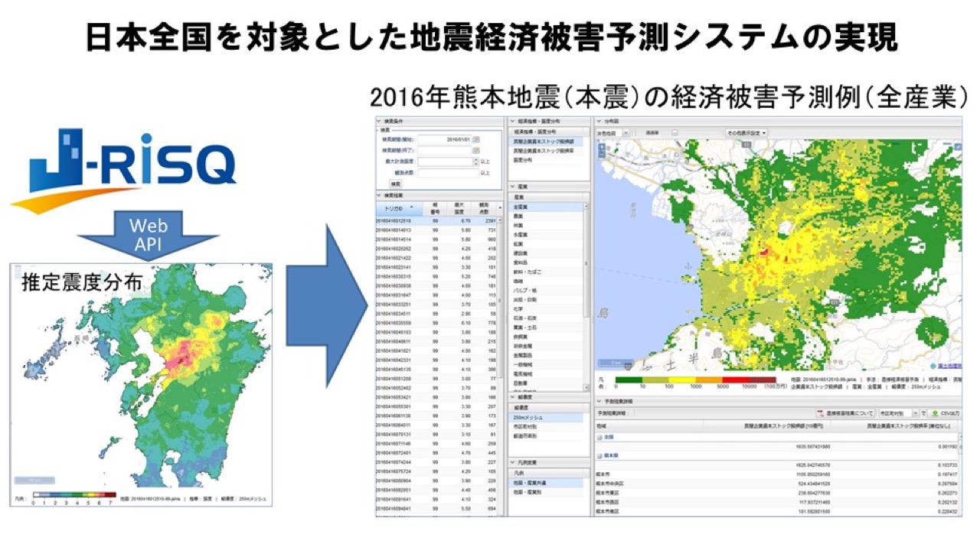980x551 pixels.
Task: Click the 最大計測震度 spinner up arrow
Action: click(x=475, y=159)
